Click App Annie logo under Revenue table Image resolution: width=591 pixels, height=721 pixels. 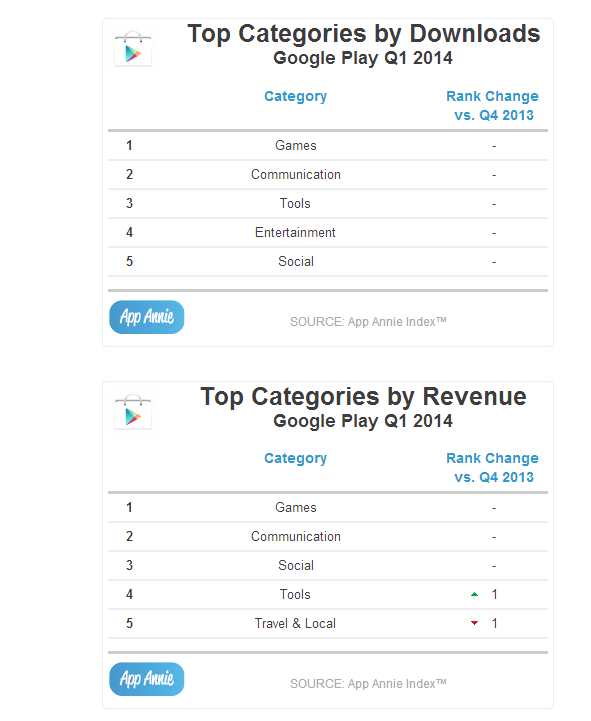(147, 679)
